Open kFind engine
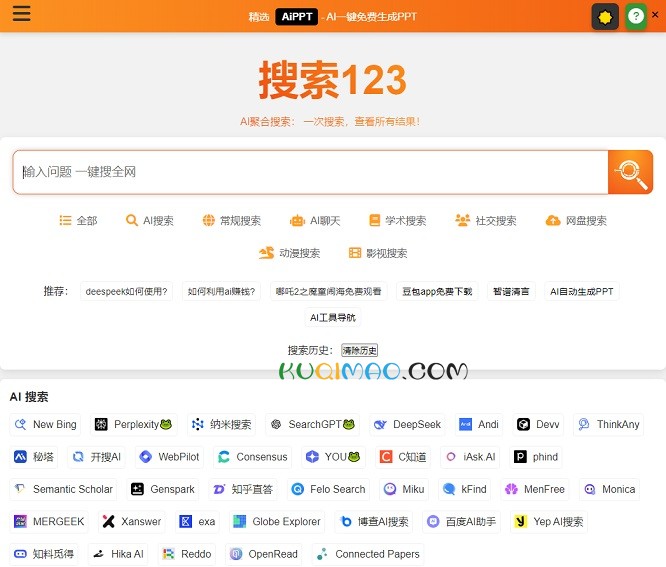The image size is (666, 567). pyautogui.click(x=464, y=489)
